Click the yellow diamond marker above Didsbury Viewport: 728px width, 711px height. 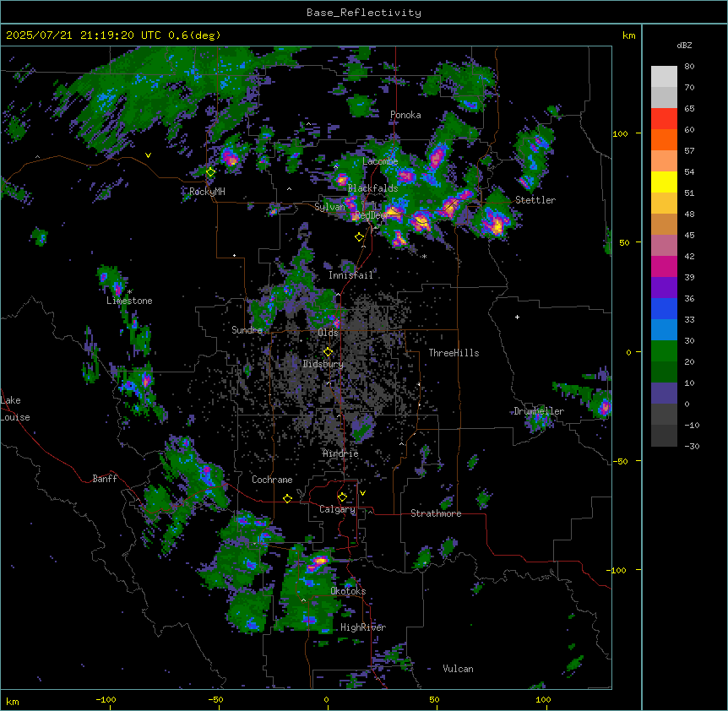[x=328, y=352]
